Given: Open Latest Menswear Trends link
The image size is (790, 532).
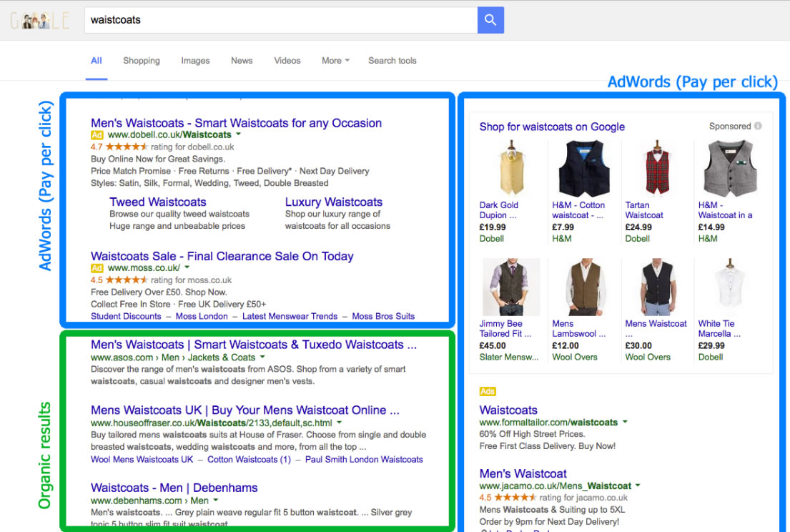Looking at the screenshot, I should (290, 316).
